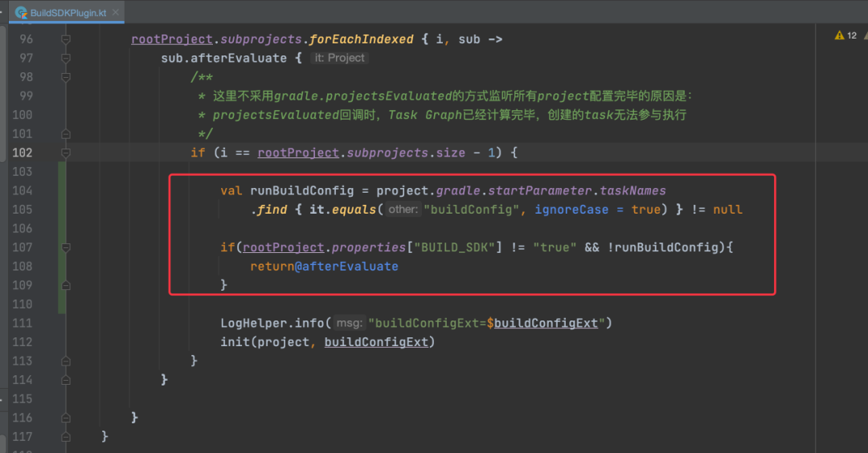Screen dimensions: 868x453
Task: Click runBuildConfig declaration on line 104
Action: tap(301, 191)
